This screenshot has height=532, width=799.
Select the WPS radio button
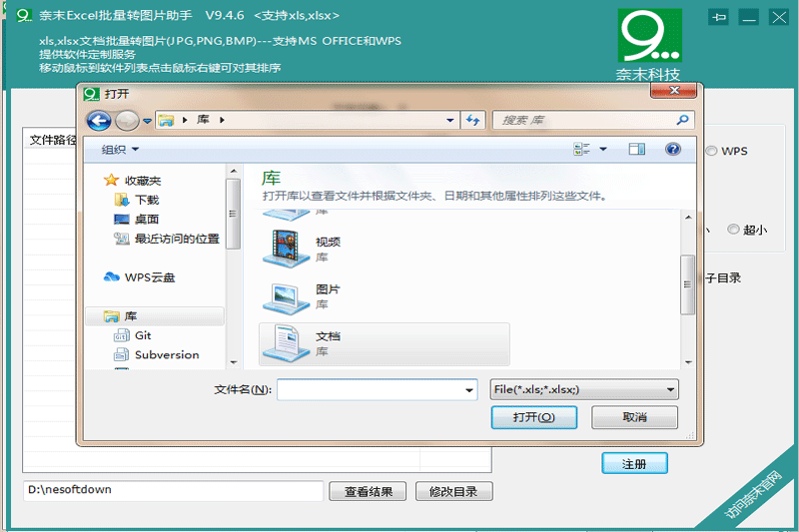point(711,152)
